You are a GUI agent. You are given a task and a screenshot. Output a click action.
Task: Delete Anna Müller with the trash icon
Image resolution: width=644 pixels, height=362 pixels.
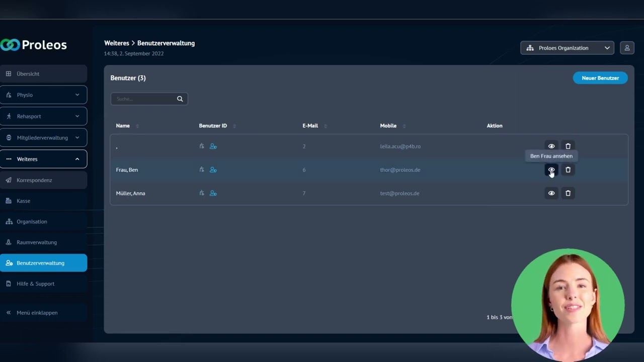pos(568,193)
